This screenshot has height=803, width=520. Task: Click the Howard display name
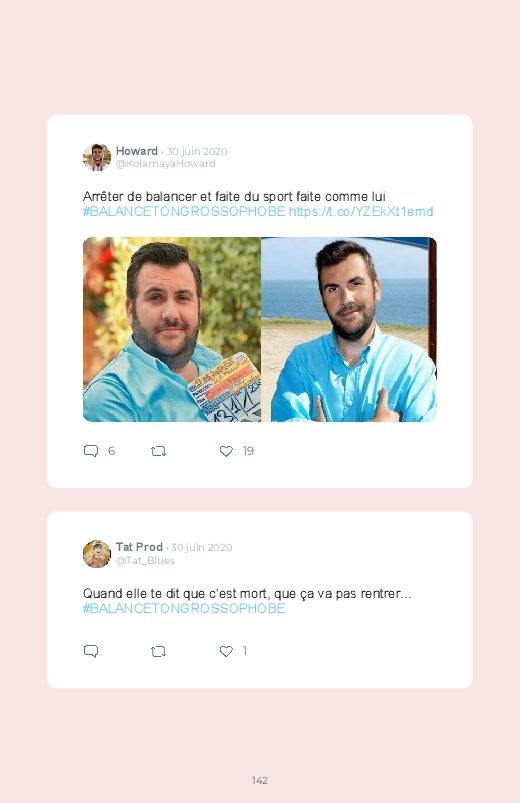[x=137, y=151]
